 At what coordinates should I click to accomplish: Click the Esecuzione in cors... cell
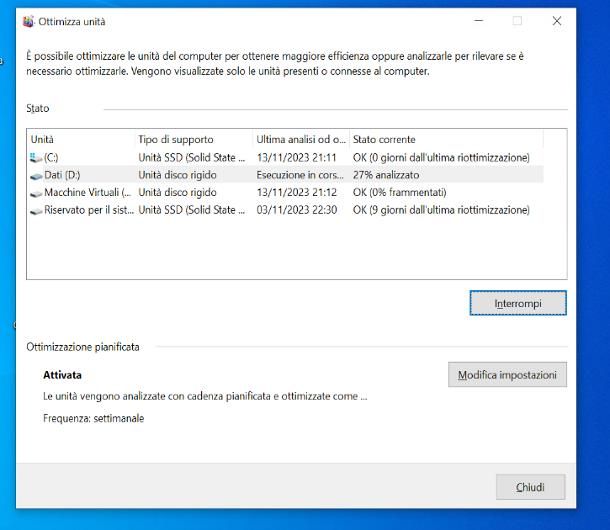(x=300, y=175)
